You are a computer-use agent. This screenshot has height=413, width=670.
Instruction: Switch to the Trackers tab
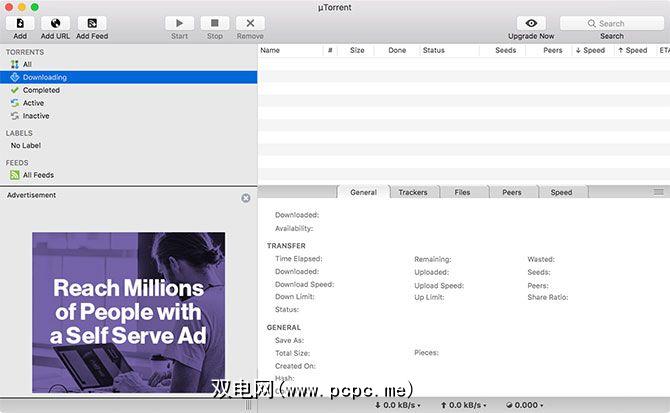point(413,192)
